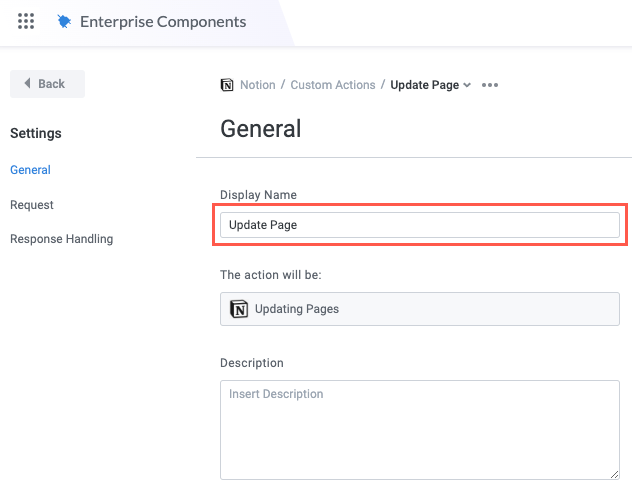
Task: Focus the Display Name input field
Action: tap(419, 225)
